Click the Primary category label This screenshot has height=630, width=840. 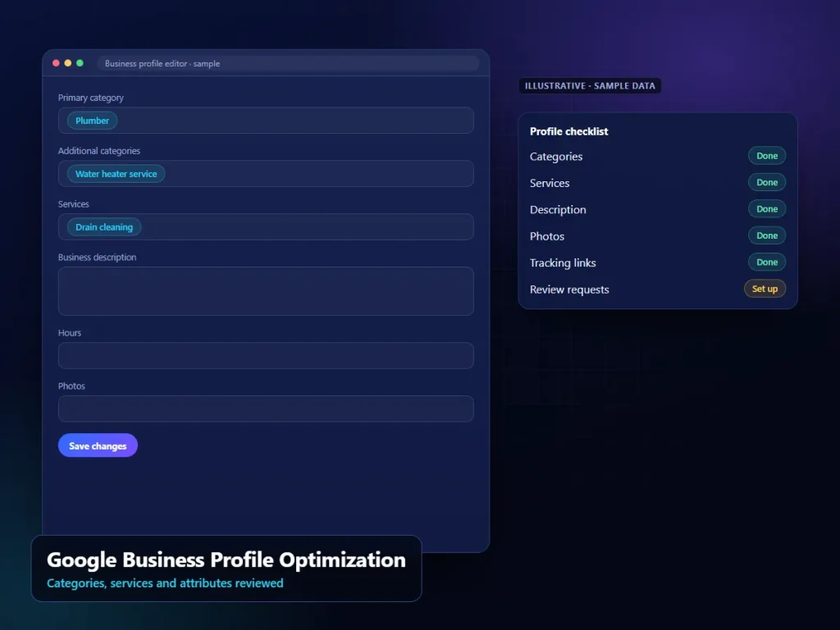pos(90,98)
